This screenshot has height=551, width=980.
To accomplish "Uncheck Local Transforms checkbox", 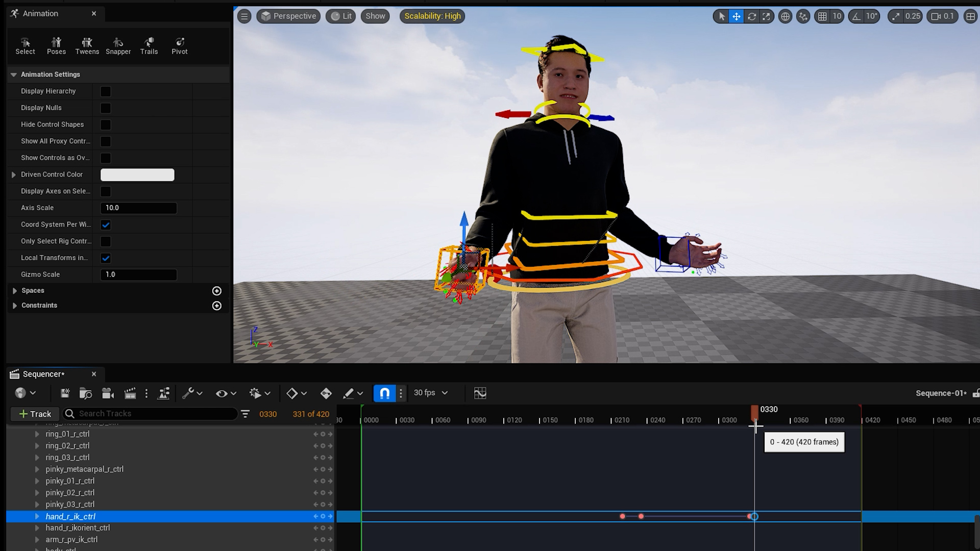I will pyautogui.click(x=106, y=258).
